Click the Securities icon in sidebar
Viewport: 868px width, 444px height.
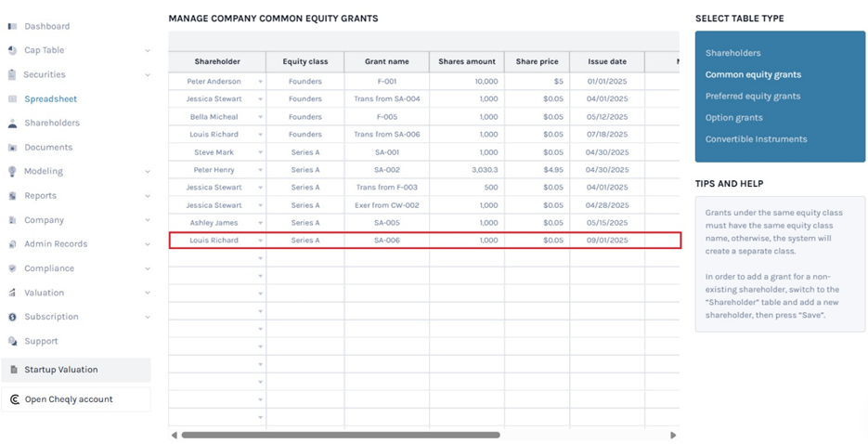click(x=12, y=74)
